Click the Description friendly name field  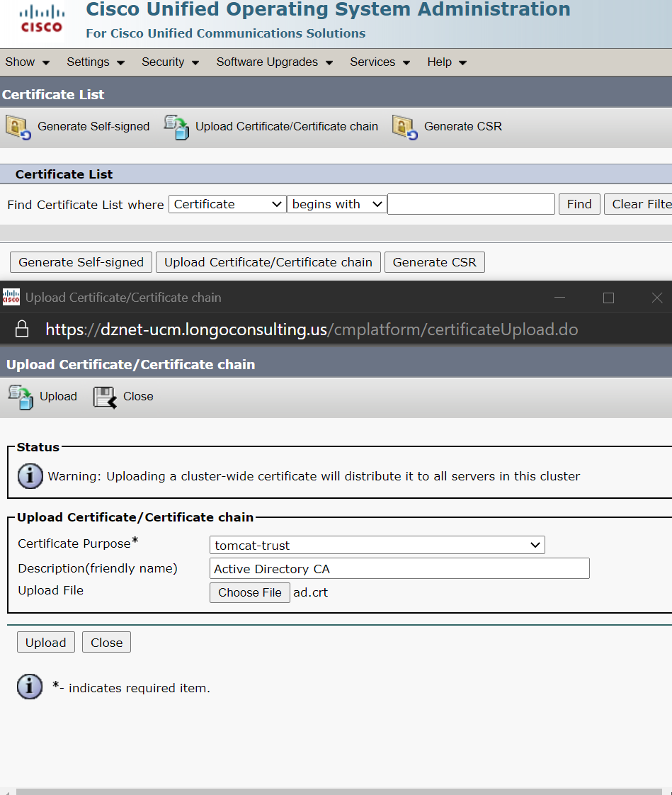pyautogui.click(x=399, y=568)
